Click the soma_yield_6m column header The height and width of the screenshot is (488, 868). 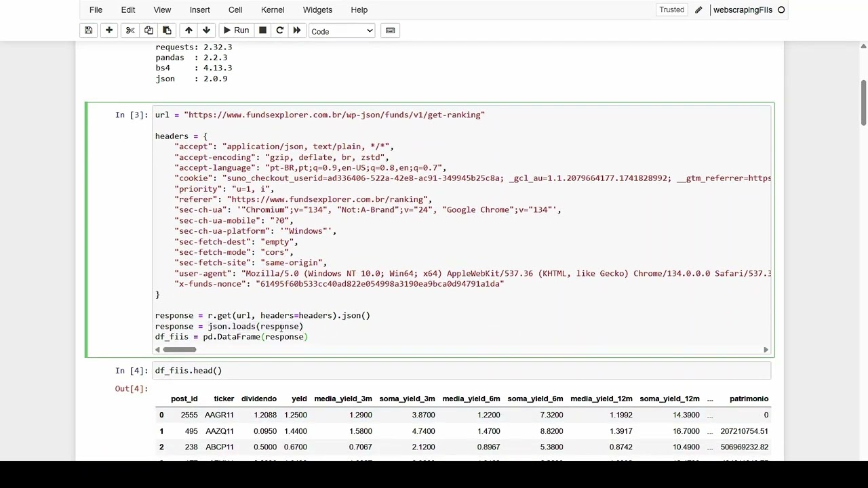pyautogui.click(x=535, y=399)
